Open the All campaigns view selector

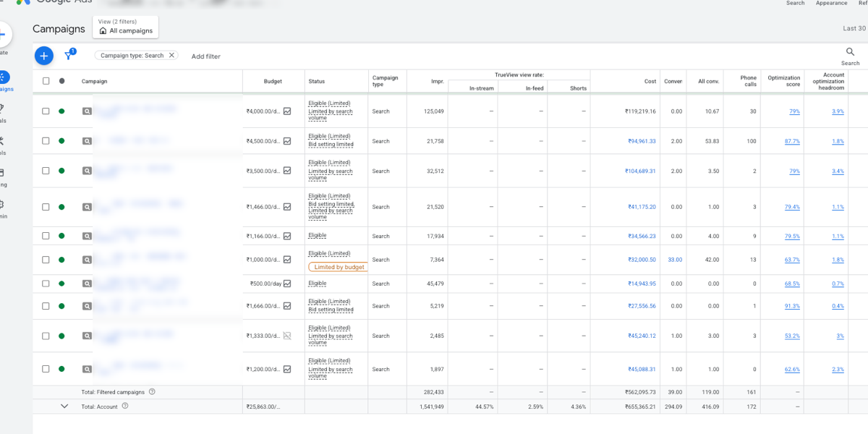click(x=126, y=27)
